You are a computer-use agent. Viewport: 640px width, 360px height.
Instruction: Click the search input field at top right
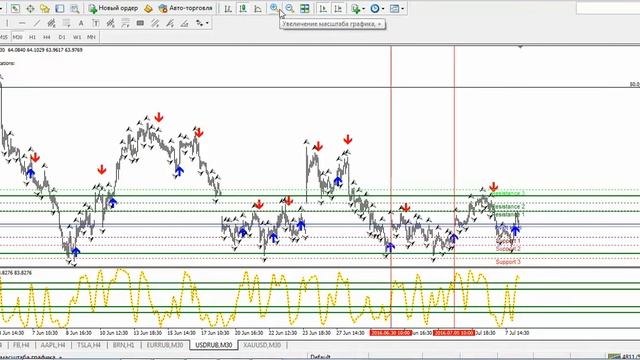608,8
